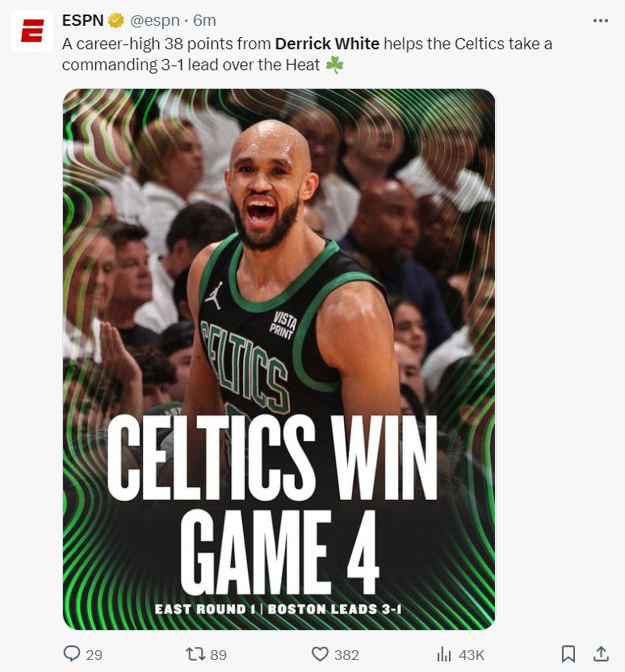
Task: Open the three-dot more options menu
Action: [x=601, y=20]
